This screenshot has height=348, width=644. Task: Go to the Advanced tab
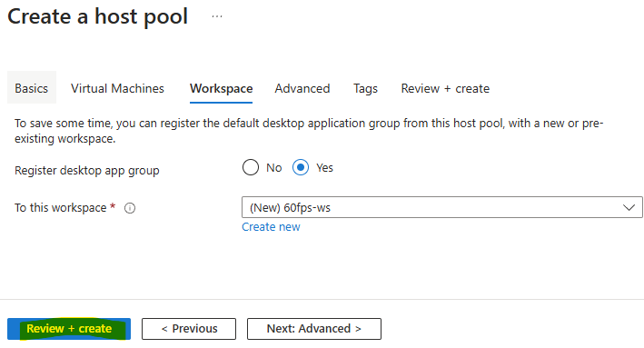pos(302,88)
